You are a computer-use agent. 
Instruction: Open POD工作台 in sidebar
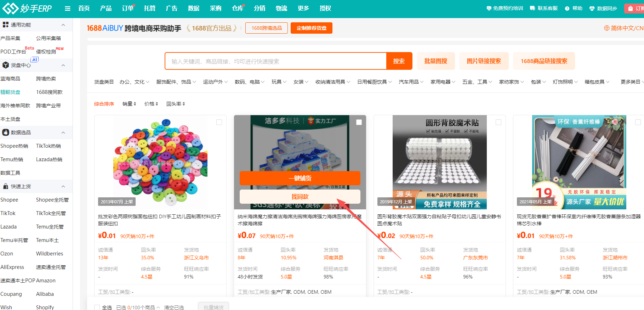[13, 51]
